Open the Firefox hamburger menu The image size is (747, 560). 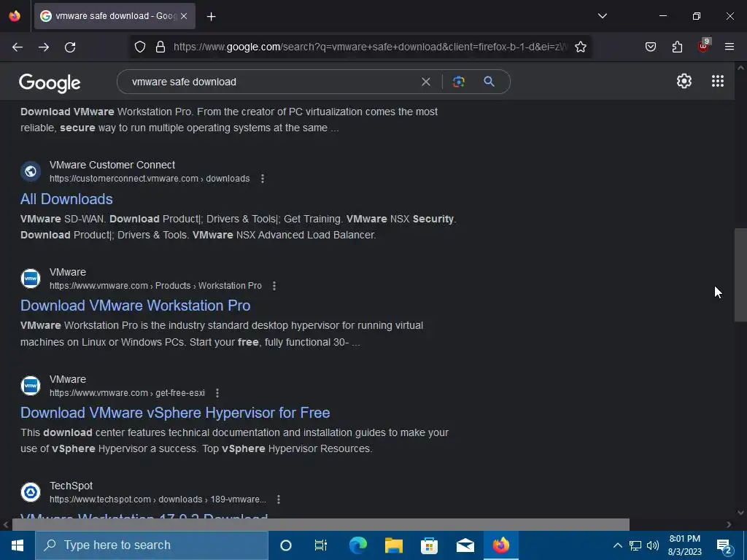[x=729, y=47]
